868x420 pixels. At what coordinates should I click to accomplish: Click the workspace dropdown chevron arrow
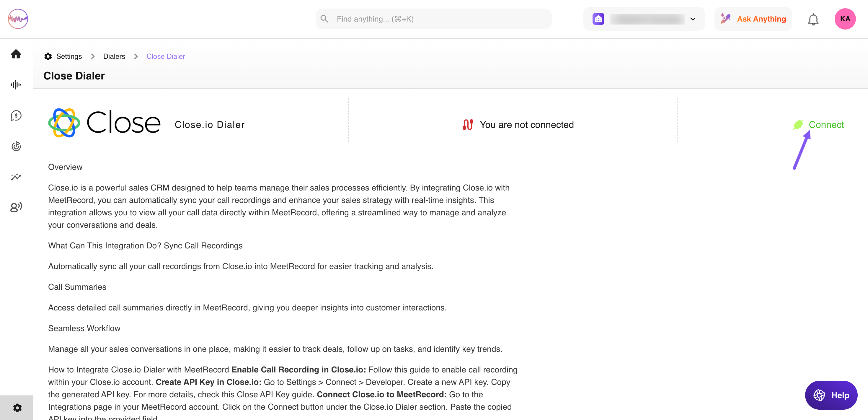tap(693, 19)
